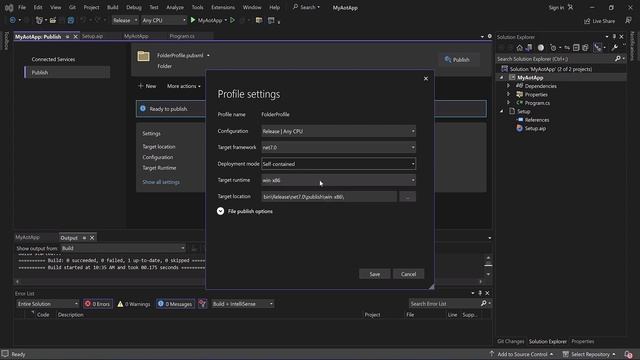Viewport: 640px width, 360px height.
Task: Click the Target location path field
Action: 329,197
